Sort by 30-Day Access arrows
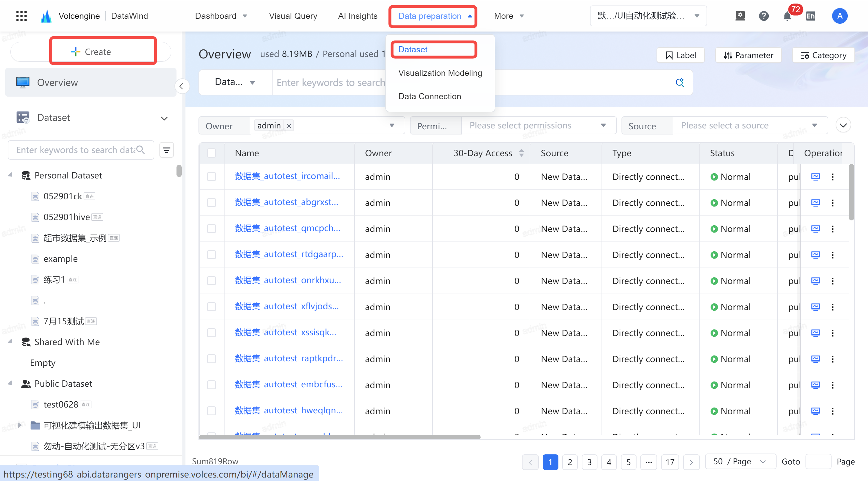This screenshot has width=868, height=481. [x=522, y=153]
